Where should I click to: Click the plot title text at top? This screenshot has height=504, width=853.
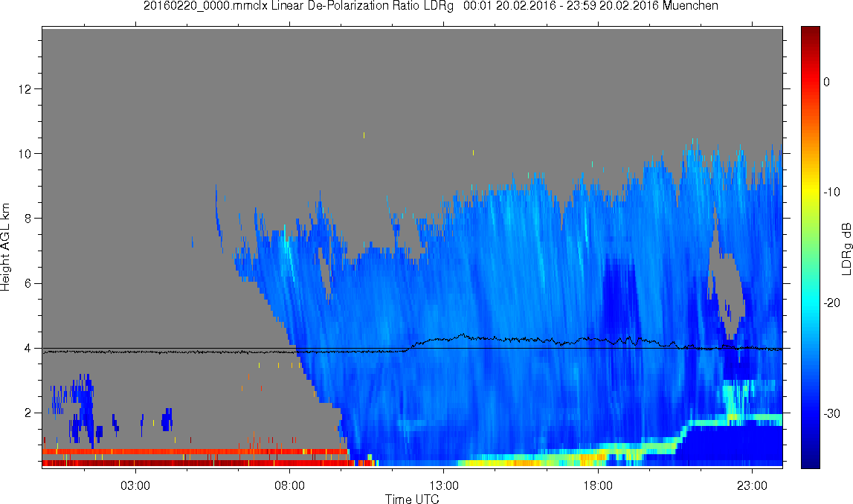click(x=431, y=6)
